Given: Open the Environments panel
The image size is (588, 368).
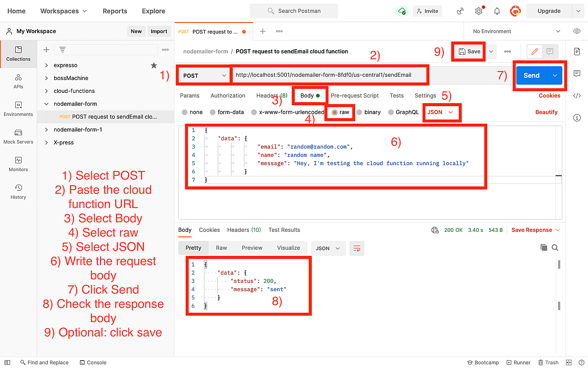Looking at the screenshot, I should tap(18, 109).
